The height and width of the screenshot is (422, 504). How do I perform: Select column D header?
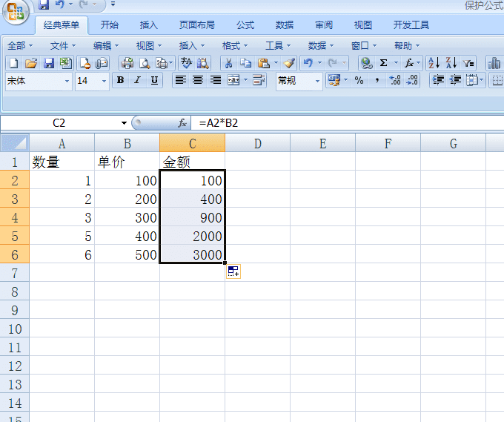(x=257, y=143)
